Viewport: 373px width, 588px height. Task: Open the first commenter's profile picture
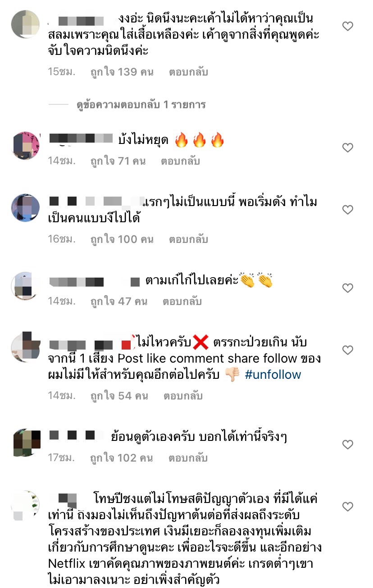click(x=25, y=24)
